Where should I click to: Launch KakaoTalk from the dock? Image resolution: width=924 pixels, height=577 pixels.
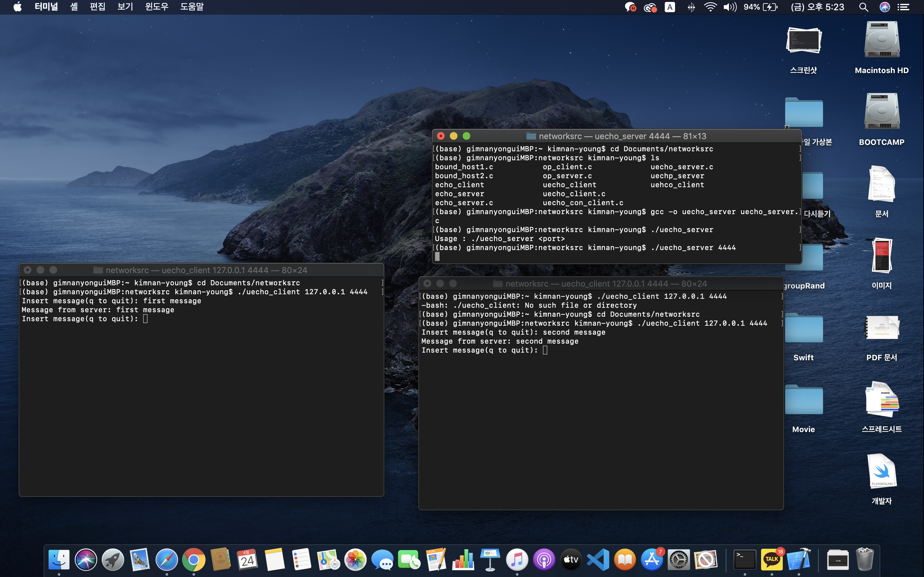click(771, 560)
